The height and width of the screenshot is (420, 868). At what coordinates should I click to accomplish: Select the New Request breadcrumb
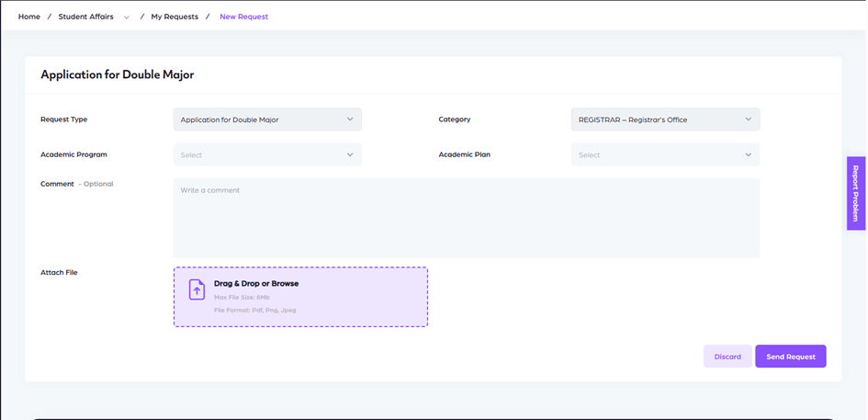(x=243, y=17)
